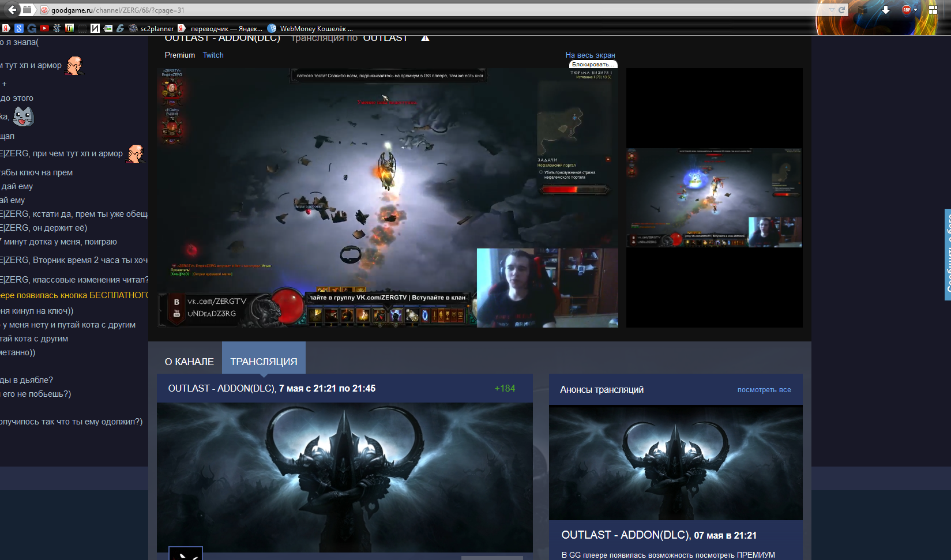Click the 'В' VK badge in stream overlay
This screenshot has width=951, height=560.
tap(176, 302)
